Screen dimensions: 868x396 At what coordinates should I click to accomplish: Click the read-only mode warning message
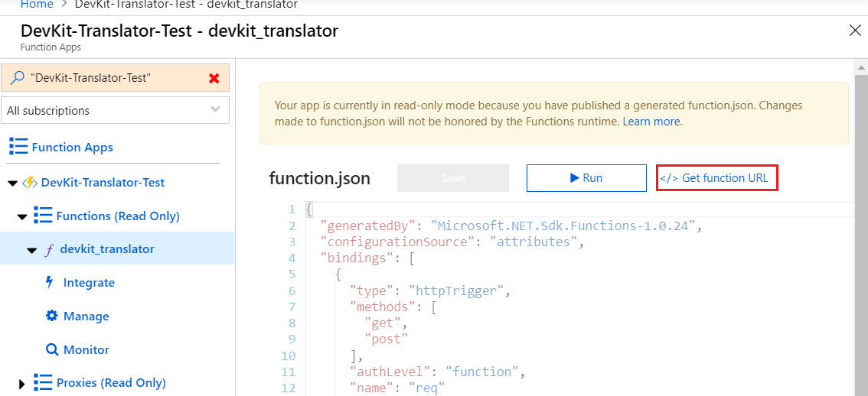pos(553,113)
